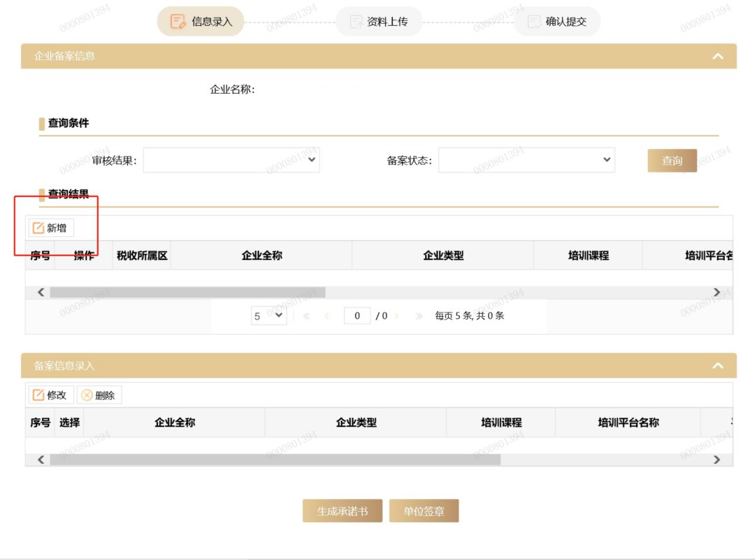Switch to the 资料上传 step
The image size is (755, 560).
click(378, 22)
